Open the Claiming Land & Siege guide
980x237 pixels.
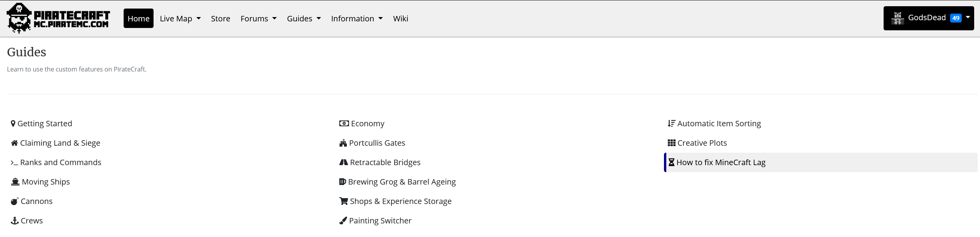[x=60, y=143]
